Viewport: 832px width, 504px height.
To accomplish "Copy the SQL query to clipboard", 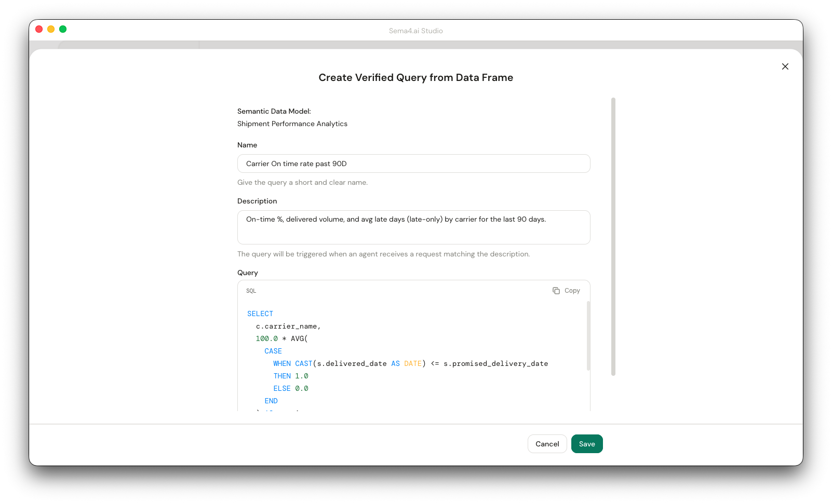I will (566, 290).
